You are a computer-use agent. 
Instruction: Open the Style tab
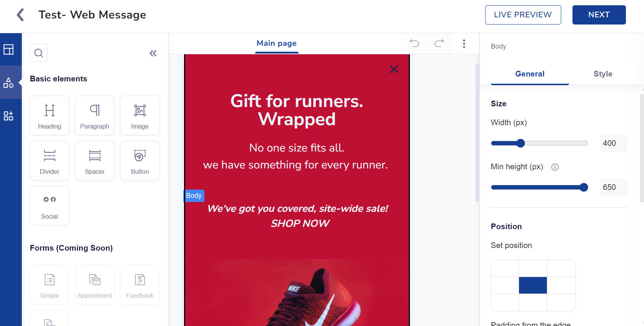pos(603,74)
